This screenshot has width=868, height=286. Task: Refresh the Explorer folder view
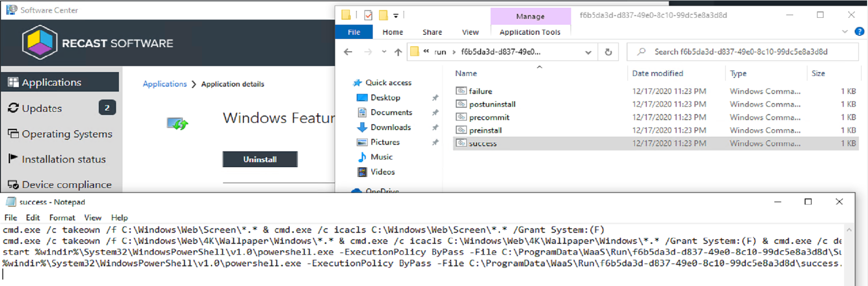608,52
